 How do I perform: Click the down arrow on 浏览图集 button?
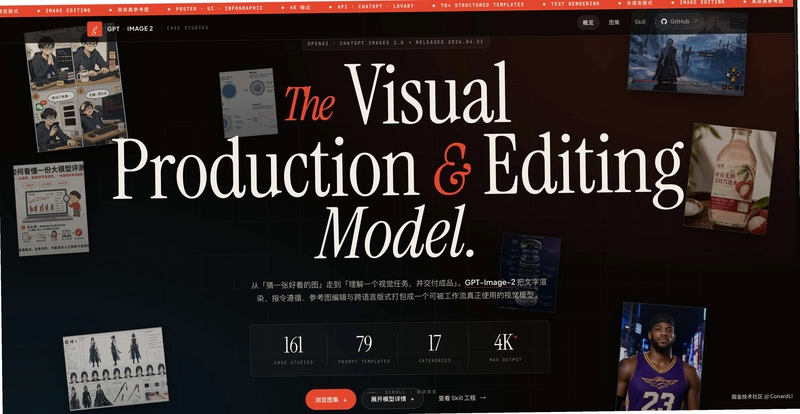tap(345, 400)
